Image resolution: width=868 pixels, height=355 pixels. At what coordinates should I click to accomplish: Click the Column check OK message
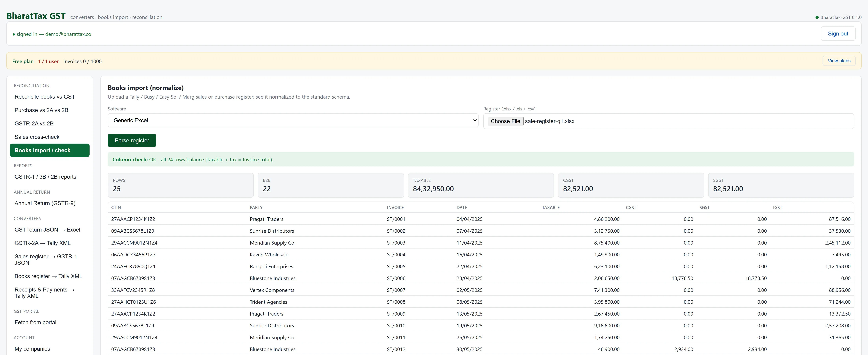tap(481, 159)
